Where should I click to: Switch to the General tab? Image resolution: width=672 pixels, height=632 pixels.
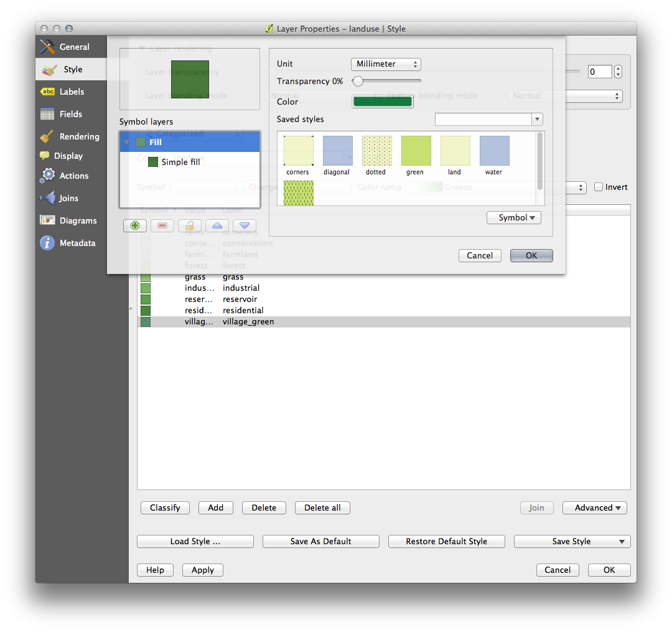[73, 47]
